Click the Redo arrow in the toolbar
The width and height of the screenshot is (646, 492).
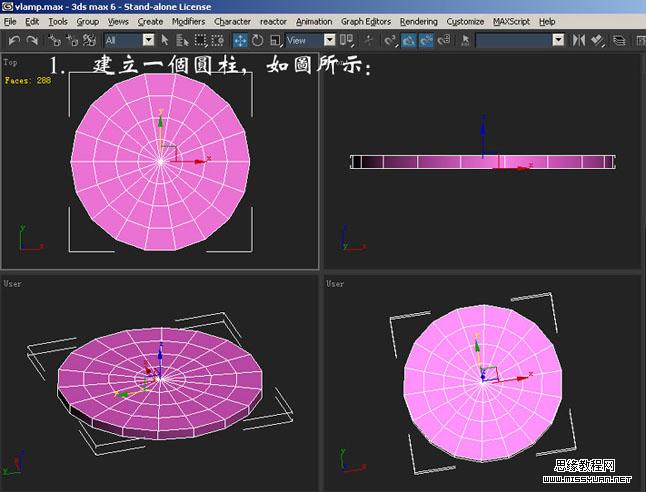[32, 40]
